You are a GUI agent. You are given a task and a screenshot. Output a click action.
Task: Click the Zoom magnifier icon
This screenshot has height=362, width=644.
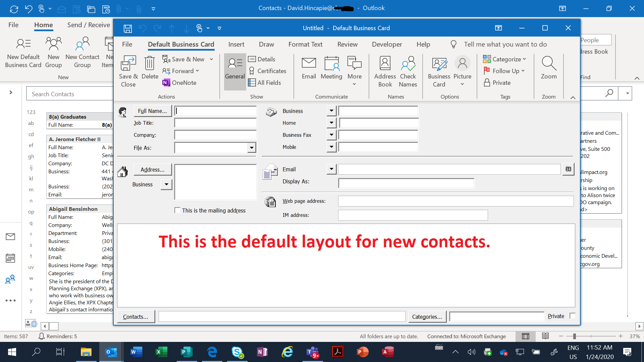(549, 68)
